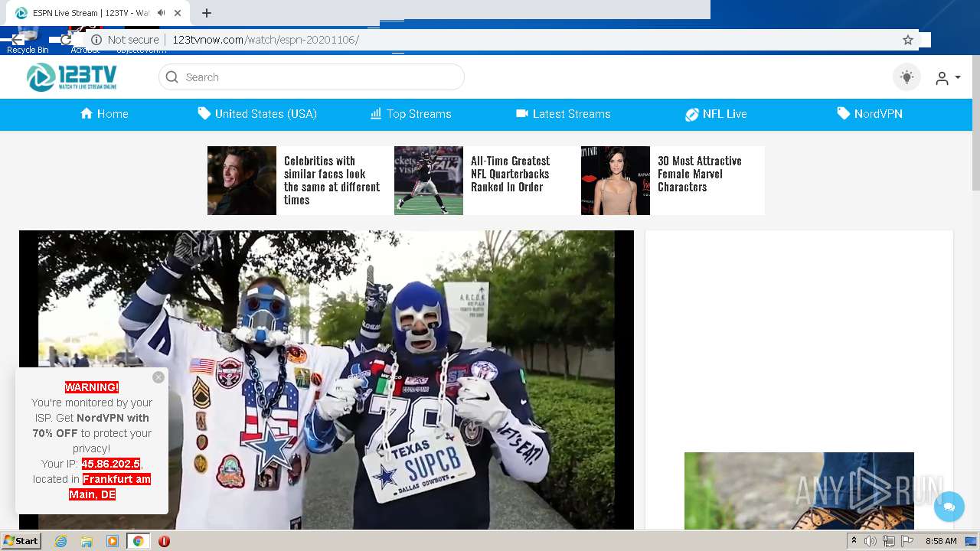Click the Home house icon

(x=87, y=113)
